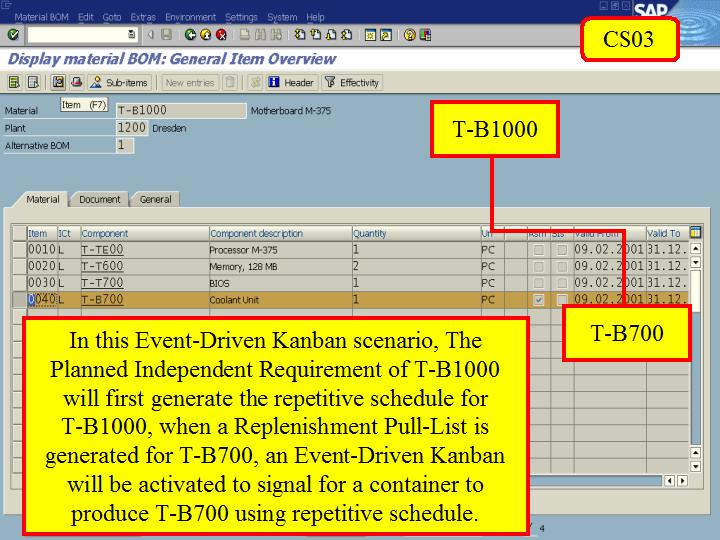Click the grayed-out Save disk icon
This screenshot has height=540, width=720.
[x=166, y=34]
